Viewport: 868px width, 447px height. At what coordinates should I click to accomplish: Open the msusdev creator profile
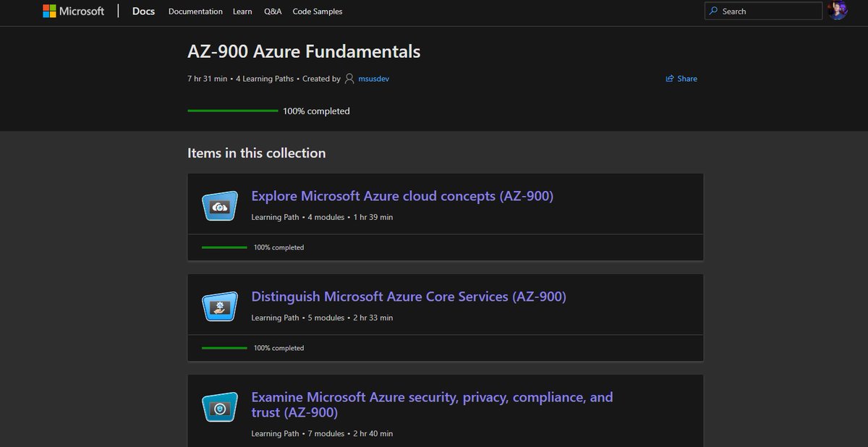click(x=373, y=79)
